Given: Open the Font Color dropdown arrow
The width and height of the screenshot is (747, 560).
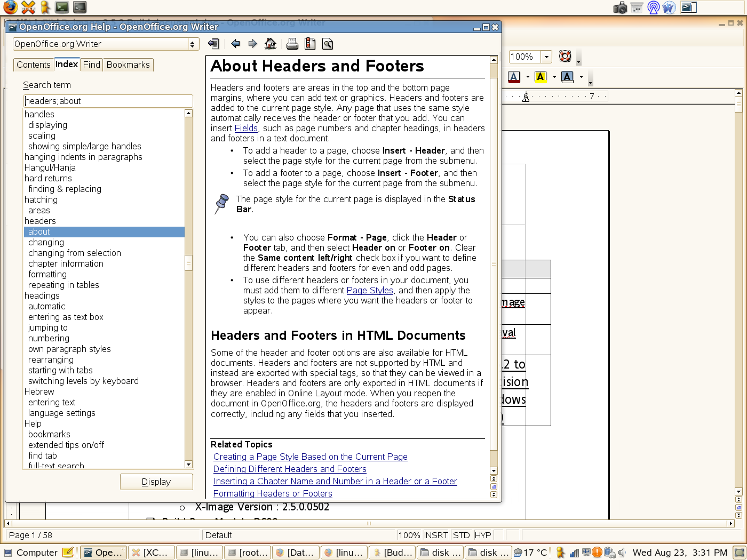Looking at the screenshot, I should (x=528, y=77).
